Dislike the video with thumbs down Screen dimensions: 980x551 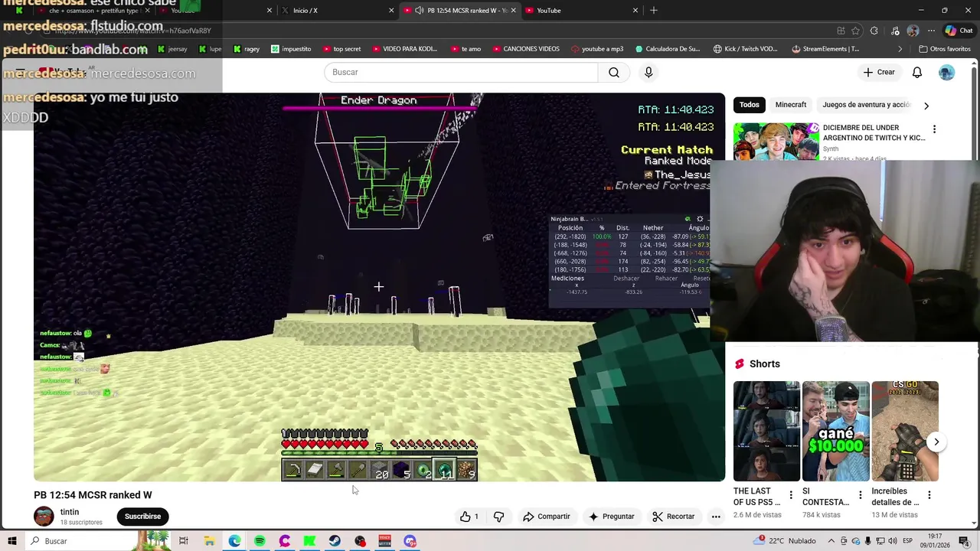click(499, 517)
